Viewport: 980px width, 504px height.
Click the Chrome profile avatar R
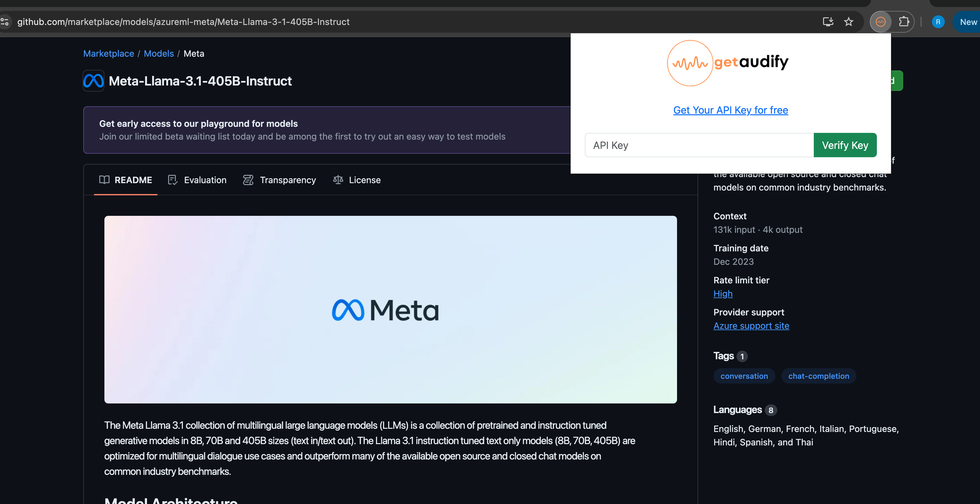point(938,22)
